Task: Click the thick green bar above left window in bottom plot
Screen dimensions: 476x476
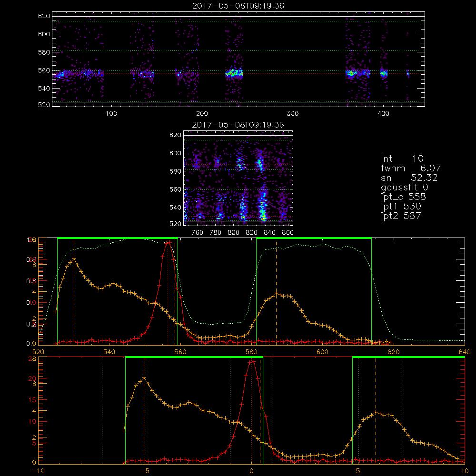Action: pyautogui.click(x=194, y=357)
